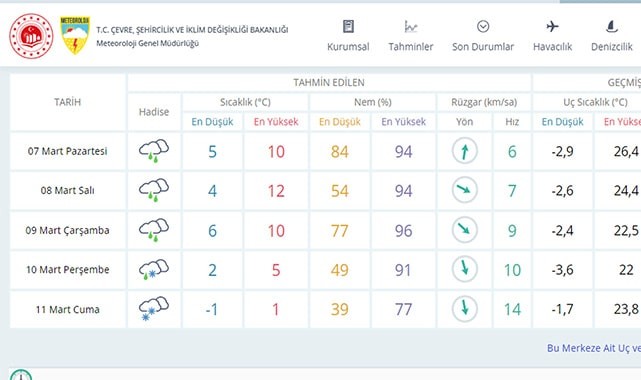Open the Tahminler menu
641x380 pixels.
(x=411, y=47)
